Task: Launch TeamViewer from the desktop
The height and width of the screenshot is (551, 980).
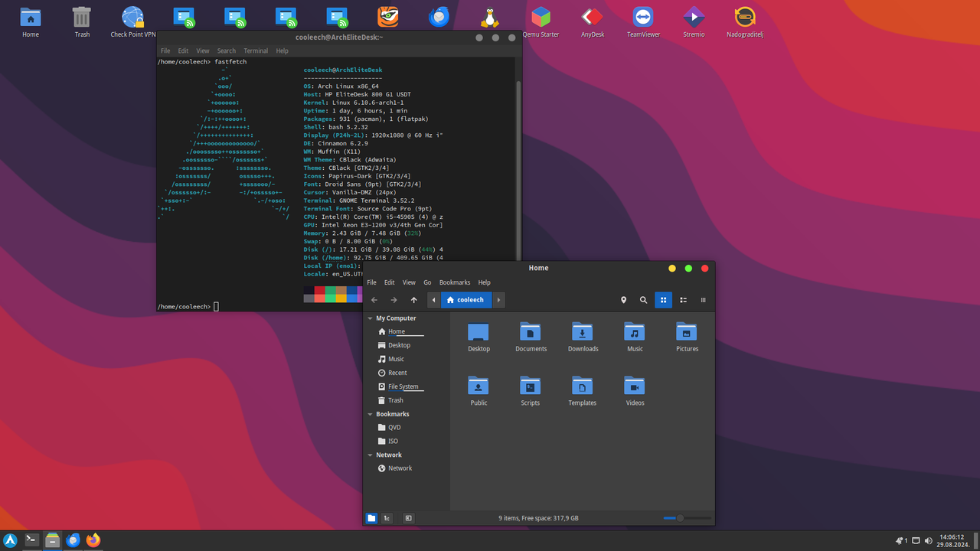Action: coord(643,22)
